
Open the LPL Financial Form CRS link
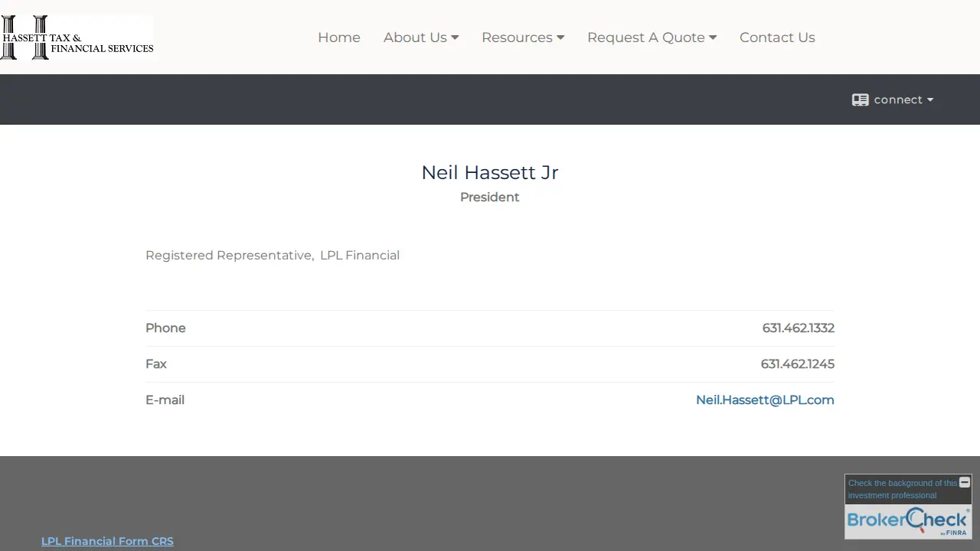[107, 541]
